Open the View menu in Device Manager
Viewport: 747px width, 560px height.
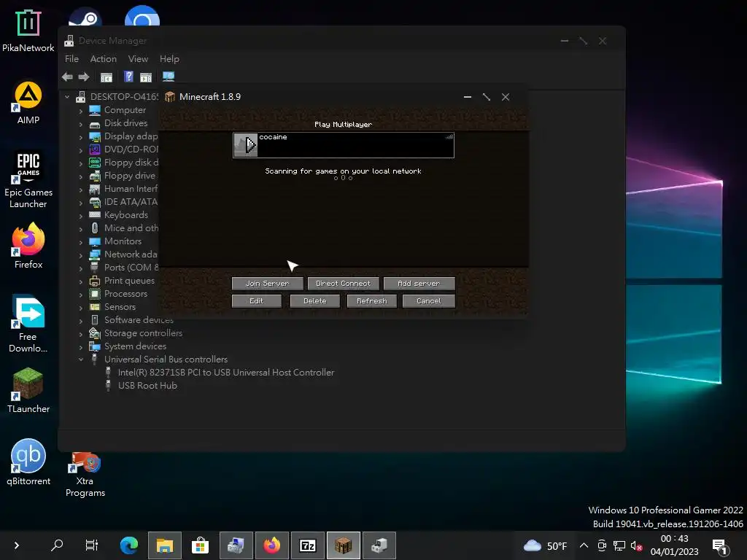[x=138, y=58]
